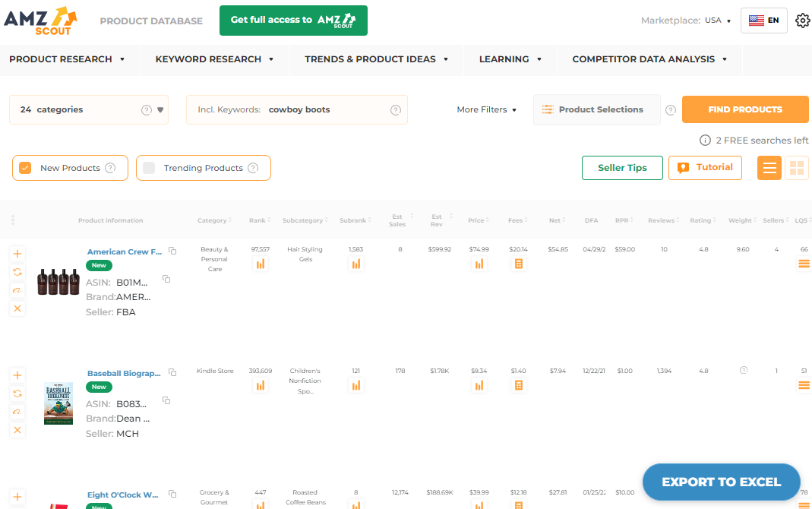Open price history chart for American Crew
This screenshot has width=812, height=509.
click(479, 264)
